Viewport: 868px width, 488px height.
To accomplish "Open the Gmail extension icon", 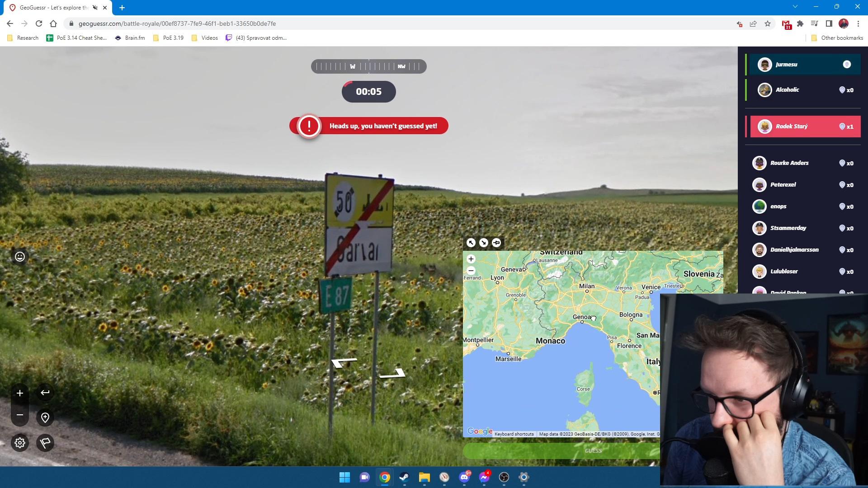I will click(x=786, y=24).
